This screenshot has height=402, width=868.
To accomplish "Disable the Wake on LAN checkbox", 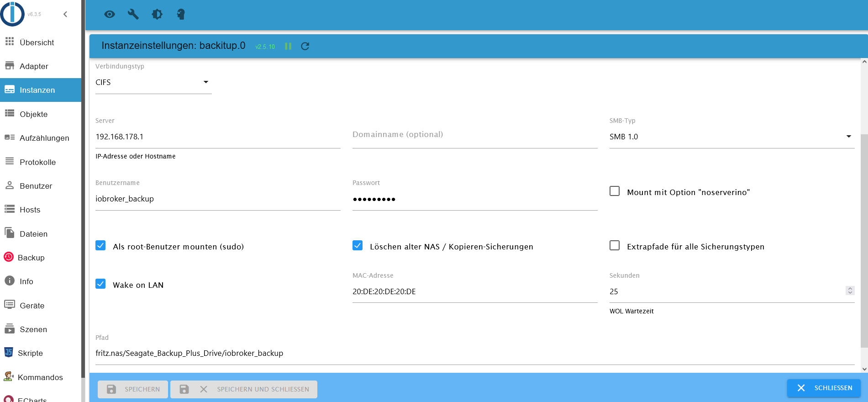I will click(x=100, y=284).
